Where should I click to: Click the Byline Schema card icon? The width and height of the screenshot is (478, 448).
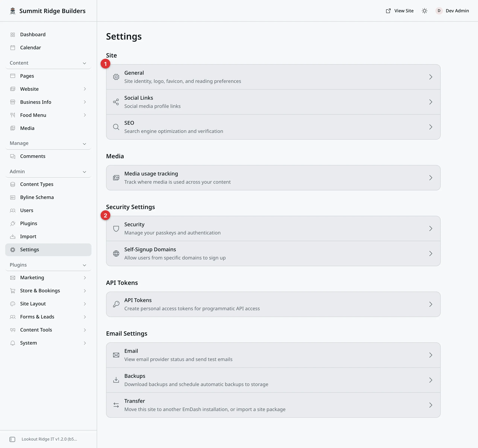[x=13, y=197]
